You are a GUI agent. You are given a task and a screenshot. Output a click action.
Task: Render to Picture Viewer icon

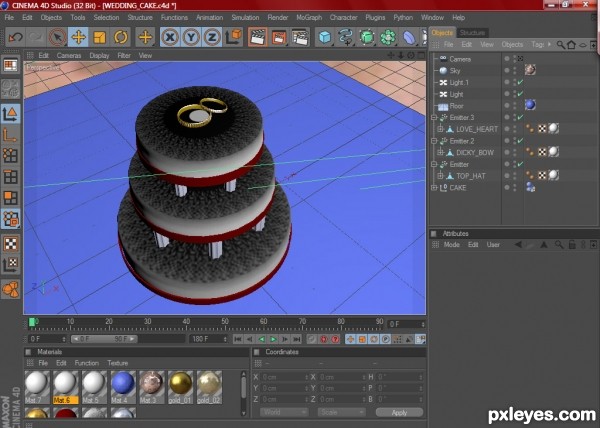279,37
